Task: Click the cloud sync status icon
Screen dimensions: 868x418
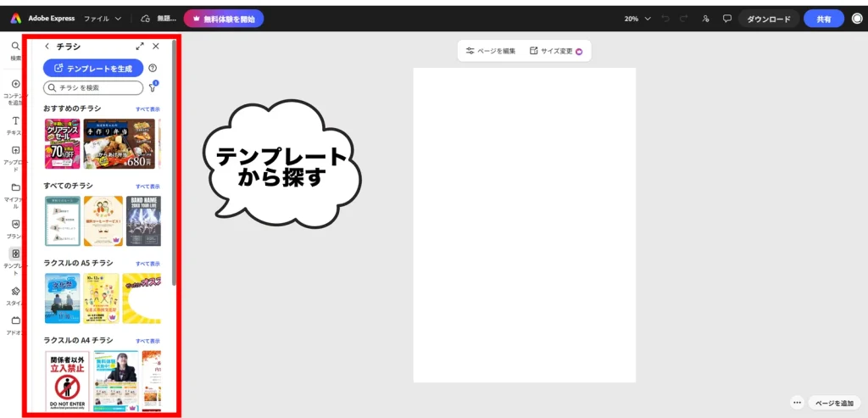Action: pyautogui.click(x=146, y=19)
